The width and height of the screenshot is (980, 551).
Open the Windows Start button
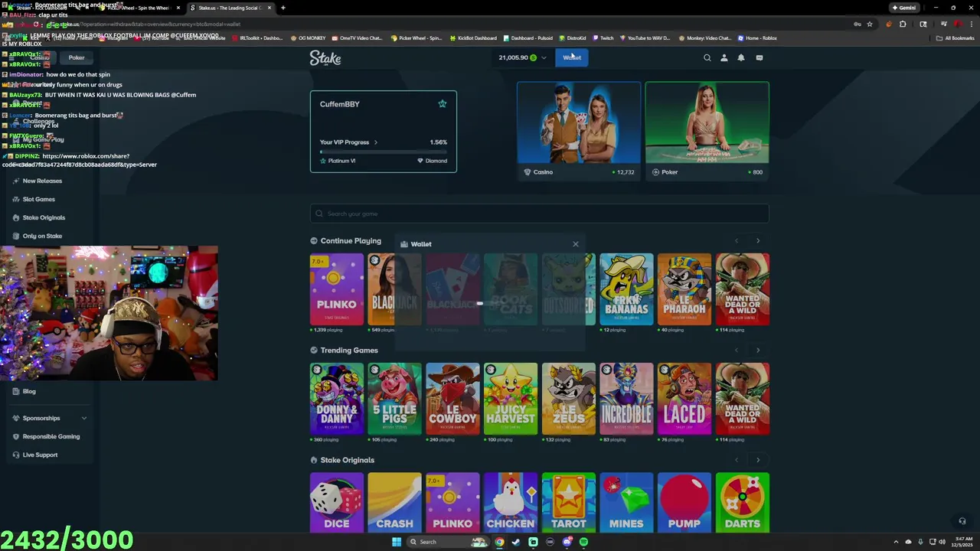[x=397, y=542]
